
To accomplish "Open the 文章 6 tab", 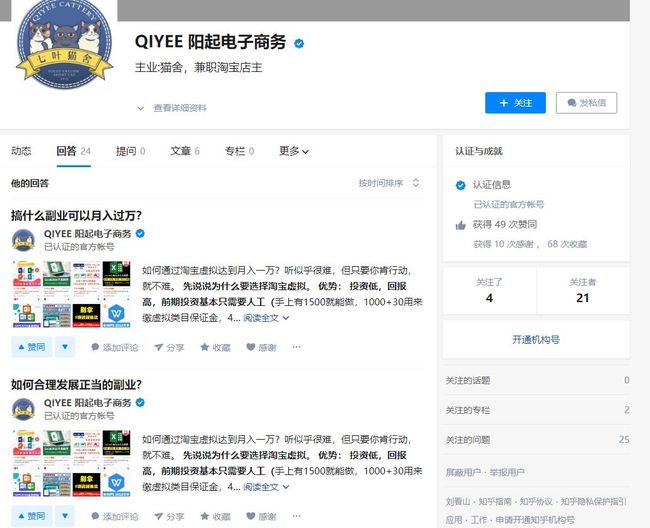I will coord(185,151).
